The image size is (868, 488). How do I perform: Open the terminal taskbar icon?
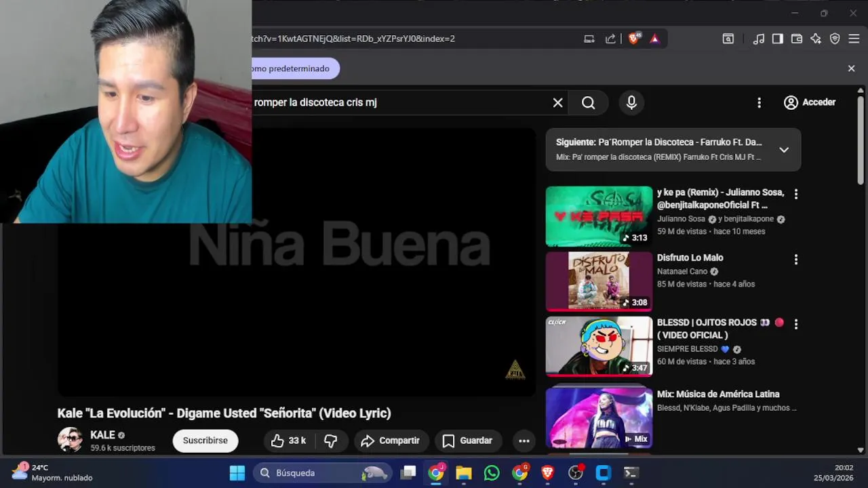[x=631, y=473]
